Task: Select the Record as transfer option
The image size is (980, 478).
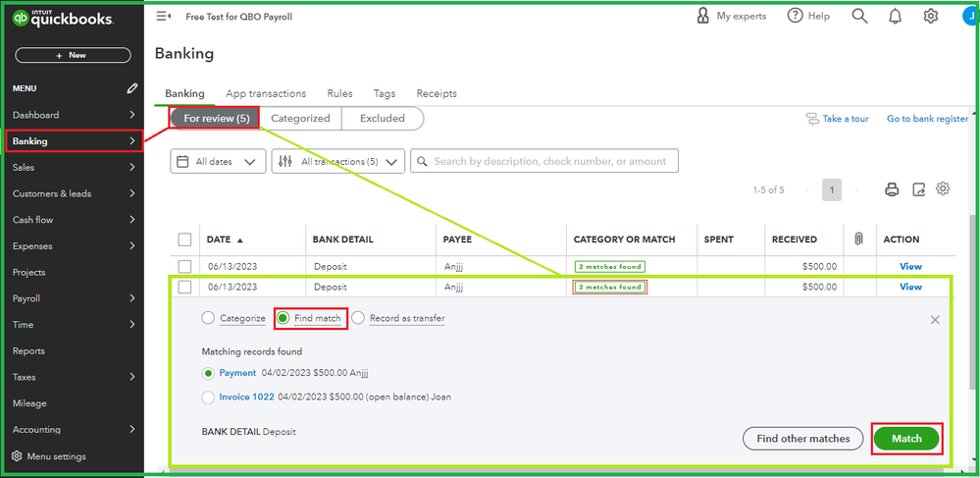Action: pyautogui.click(x=358, y=318)
